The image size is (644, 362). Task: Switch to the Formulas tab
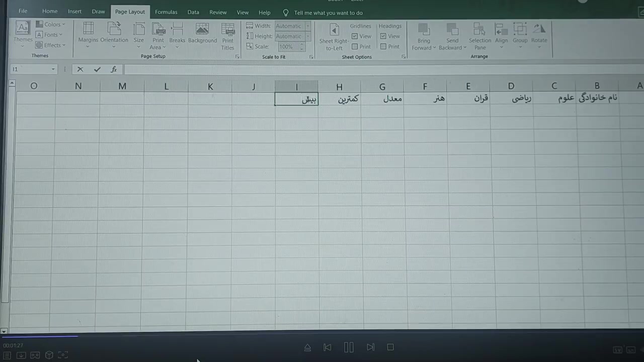point(166,12)
